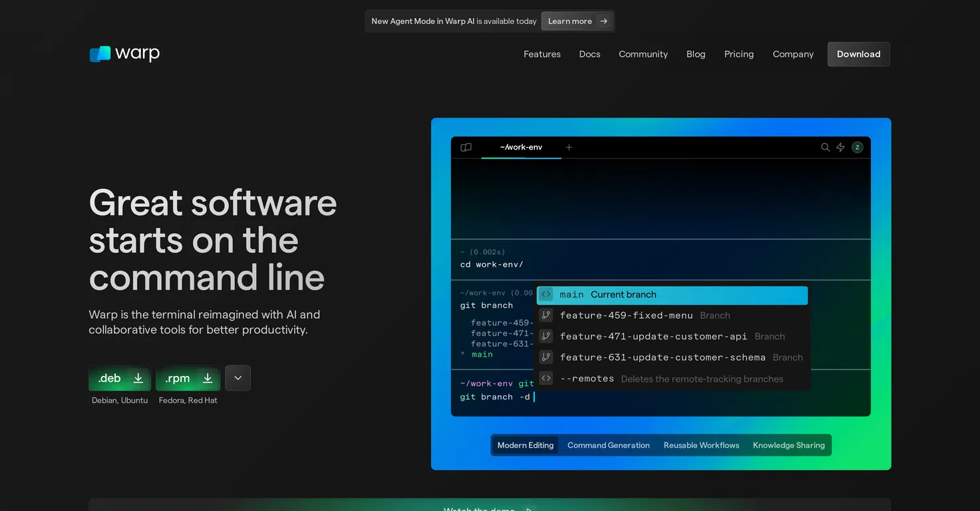Image resolution: width=980 pixels, height=511 pixels.
Task: Open the Docs page
Action: coord(590,54)
